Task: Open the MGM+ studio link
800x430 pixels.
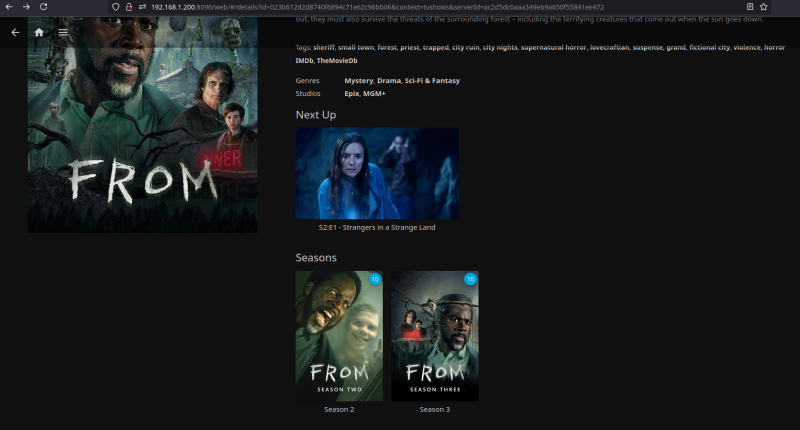Action: 374,94
